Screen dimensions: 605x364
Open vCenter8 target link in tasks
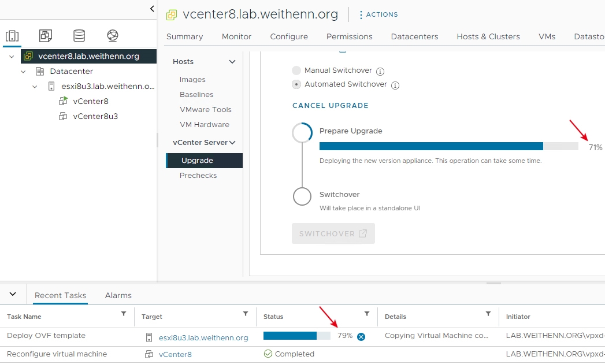pos(175,354)
